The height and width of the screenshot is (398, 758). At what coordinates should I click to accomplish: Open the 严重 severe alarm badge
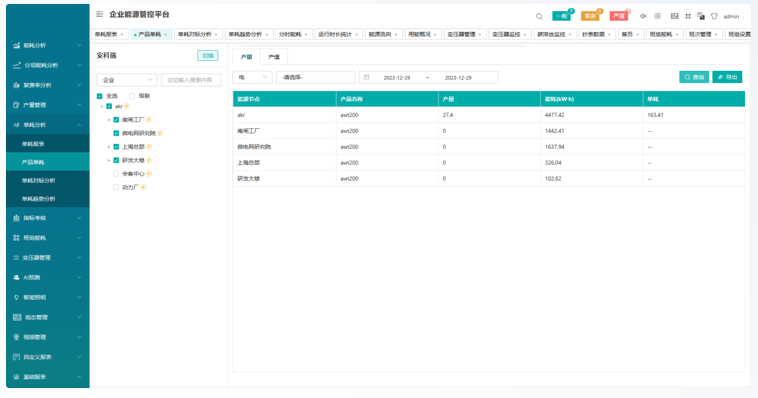click(618, 16)
